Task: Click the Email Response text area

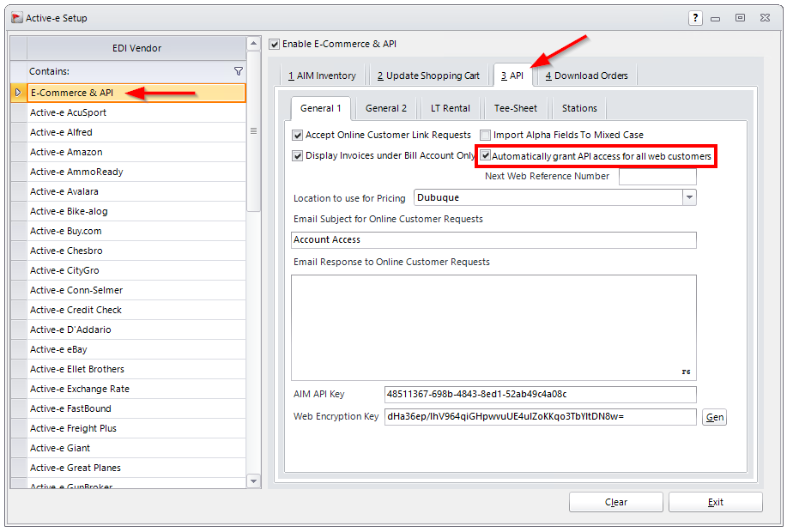Action: point(493,328)
